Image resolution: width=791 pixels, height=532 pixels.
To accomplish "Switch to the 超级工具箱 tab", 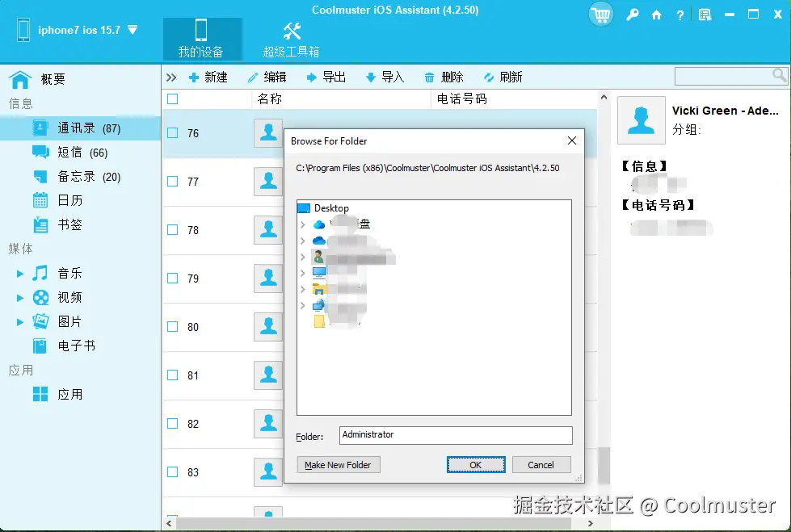I will pyautogui.click(x=290, y=38).
